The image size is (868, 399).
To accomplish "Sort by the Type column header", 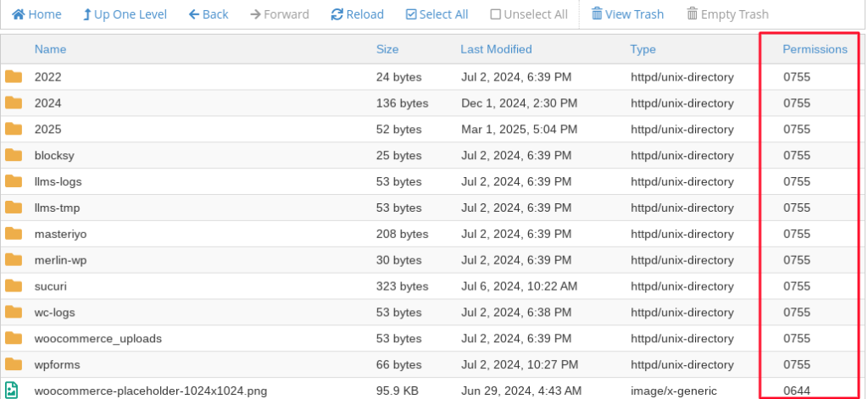I will coord(643,49).
